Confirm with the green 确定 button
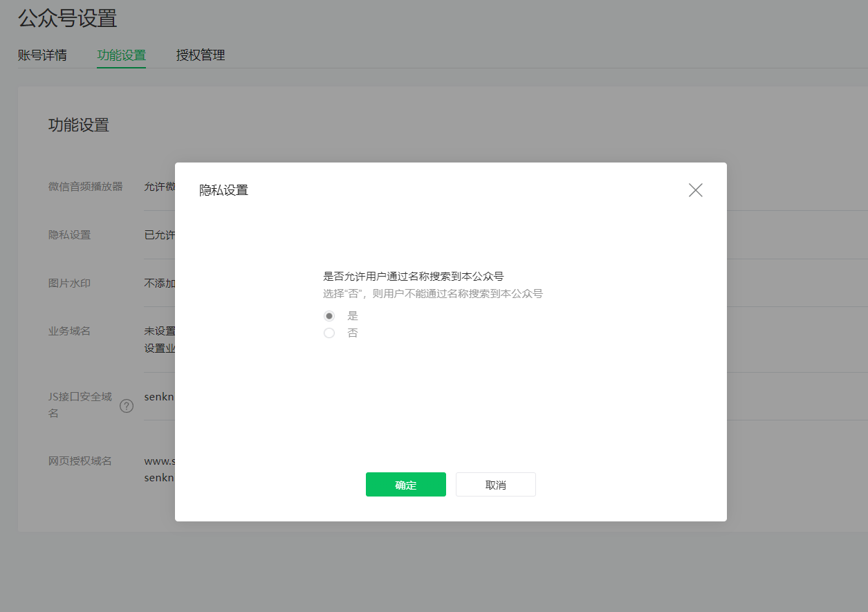This screenshot has width=868, height=612. click(406, 485)
